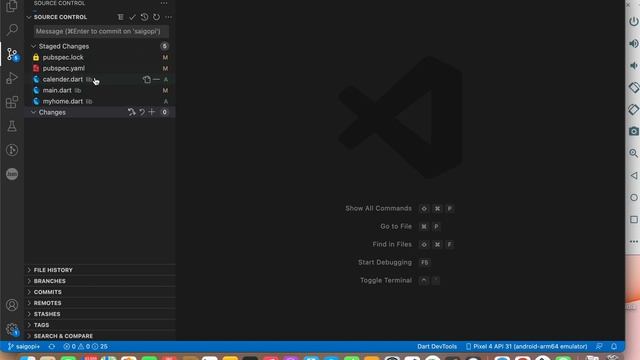Image resolution: width=640 pixels, height=360 pixels.
Task: Collapse the Changes group
Action: [x=34, y=112]
